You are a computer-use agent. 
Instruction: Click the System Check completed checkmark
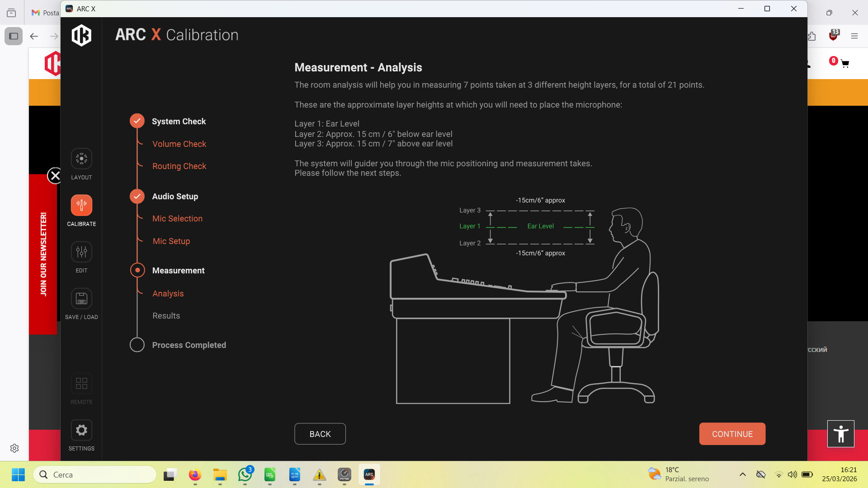(x=137, y=121)
